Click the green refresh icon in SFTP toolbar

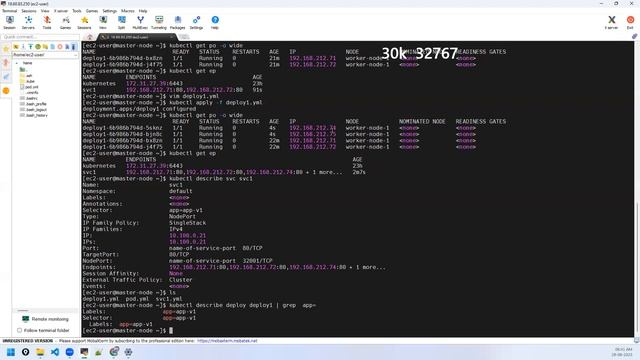pos(38,47)
